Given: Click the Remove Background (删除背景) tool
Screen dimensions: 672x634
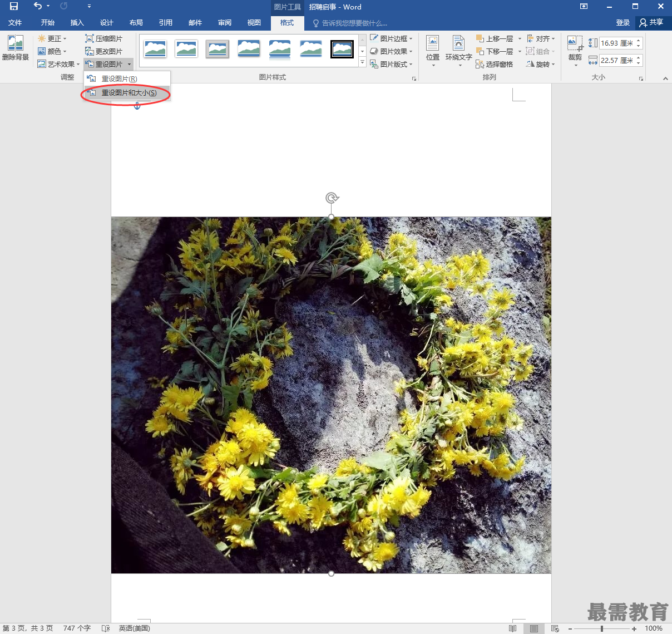Looking at the screenshot, I should tap(16, 48).
